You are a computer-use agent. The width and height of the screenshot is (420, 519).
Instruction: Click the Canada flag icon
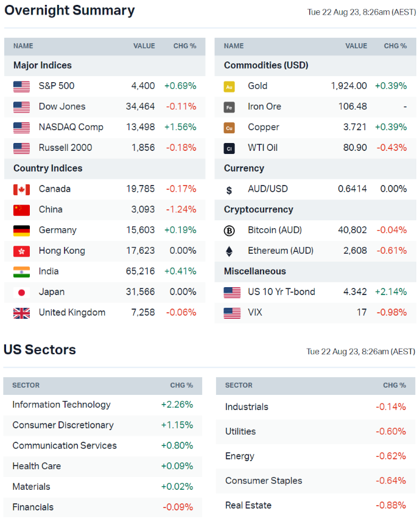pyautogui.click(x=21, y=189)
